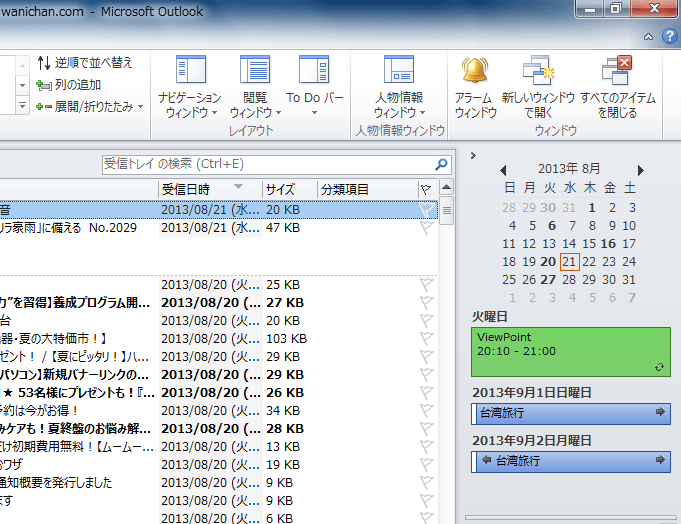Select the 夏終盤のお悩み解... message
Viewport: 681px width, 524px height.
[218, 428]
